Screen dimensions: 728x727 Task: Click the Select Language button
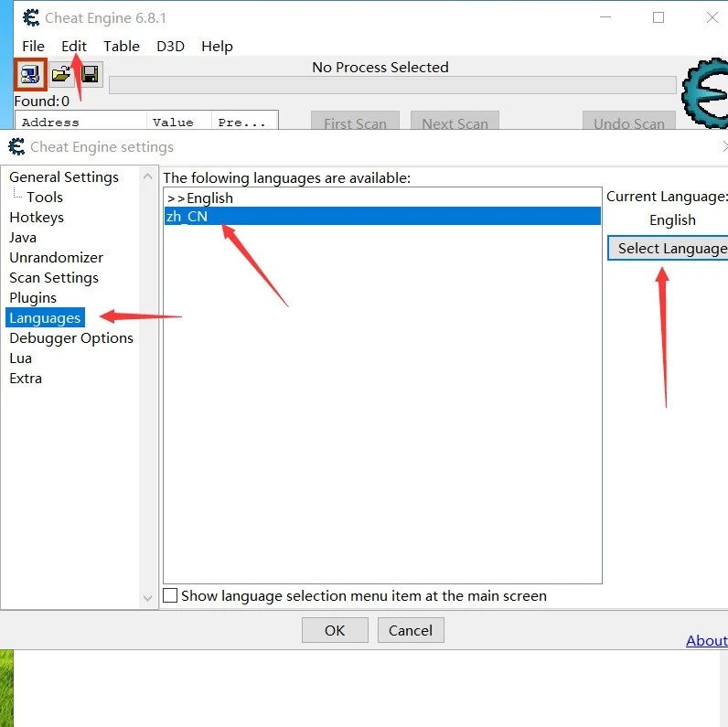pos(669,249)
